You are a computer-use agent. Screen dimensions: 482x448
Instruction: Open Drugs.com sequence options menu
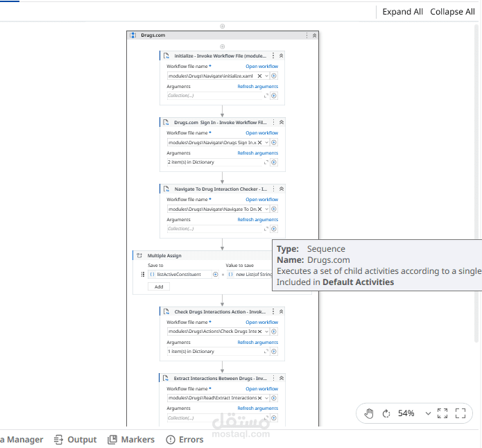(307, 35)
